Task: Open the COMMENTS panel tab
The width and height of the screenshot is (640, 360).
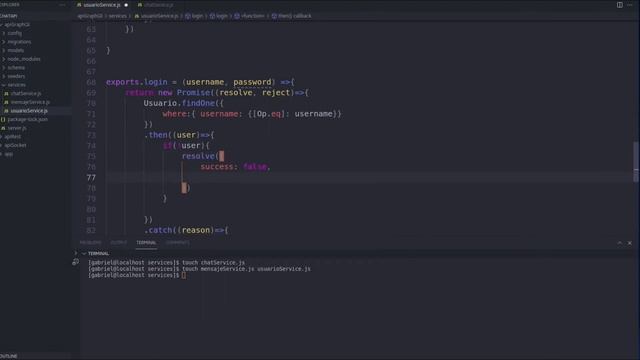Action: pos(178,242)
